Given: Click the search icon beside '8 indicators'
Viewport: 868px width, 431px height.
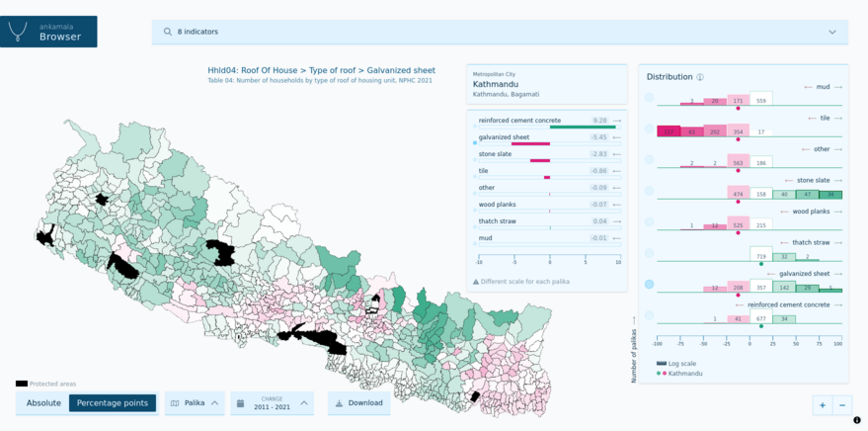Looking at the screenshot, I should coord(167,32).
